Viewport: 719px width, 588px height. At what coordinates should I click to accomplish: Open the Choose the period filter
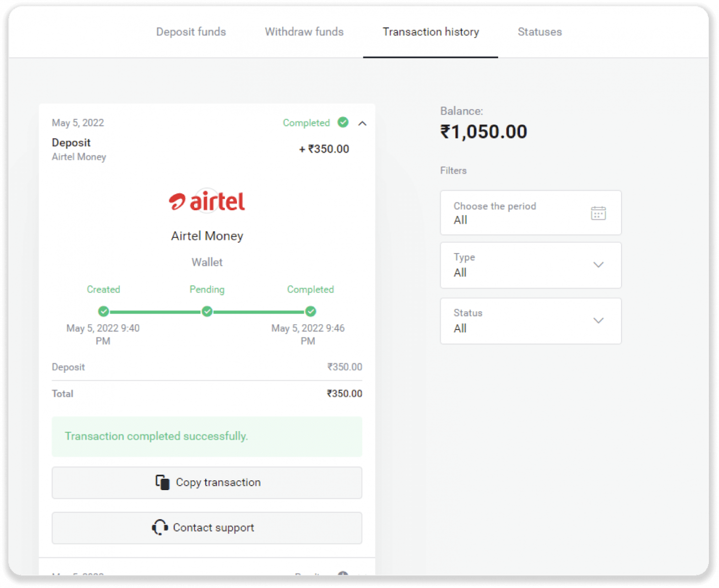(530, 213)
